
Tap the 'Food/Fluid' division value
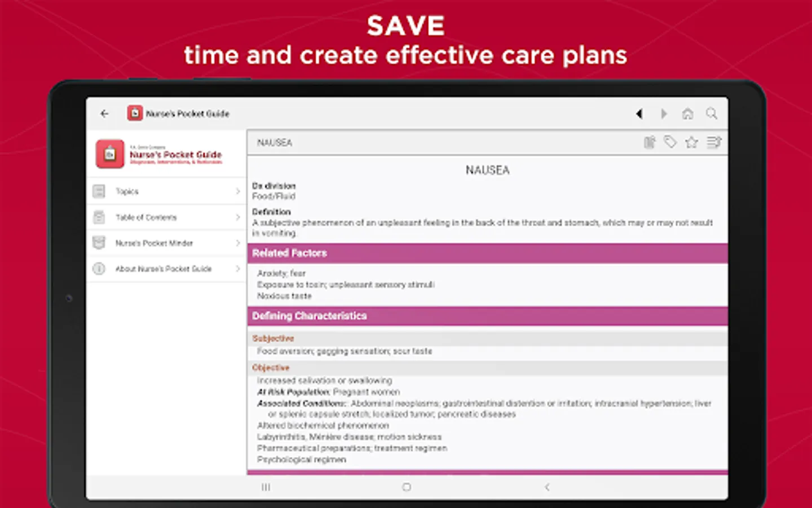pos(273,196)
